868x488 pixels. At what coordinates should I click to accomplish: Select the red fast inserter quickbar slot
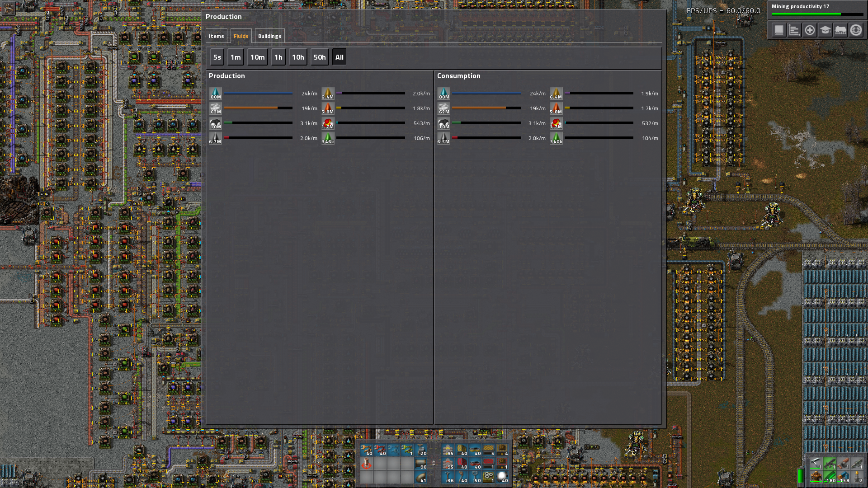(380, 450)
